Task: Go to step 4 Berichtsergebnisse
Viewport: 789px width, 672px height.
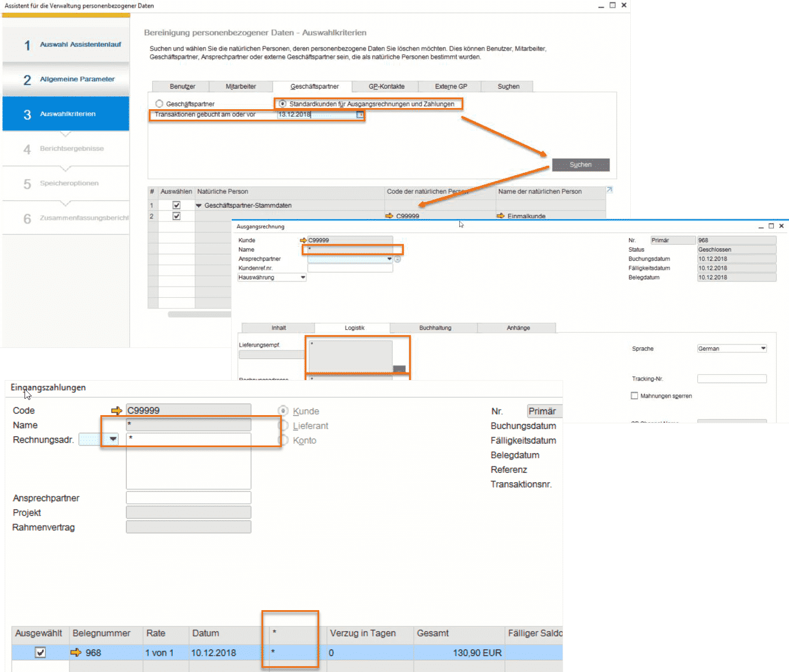Action: 66,149
